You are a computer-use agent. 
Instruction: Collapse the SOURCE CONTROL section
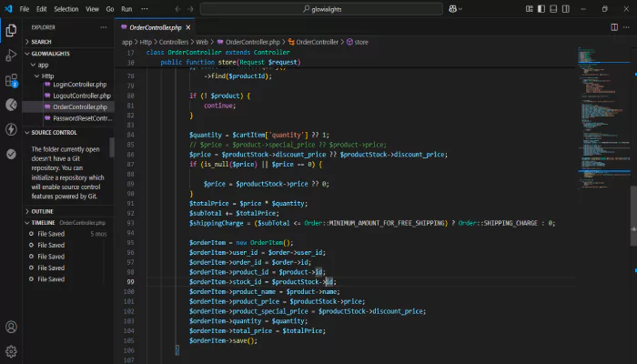(68, 133)
